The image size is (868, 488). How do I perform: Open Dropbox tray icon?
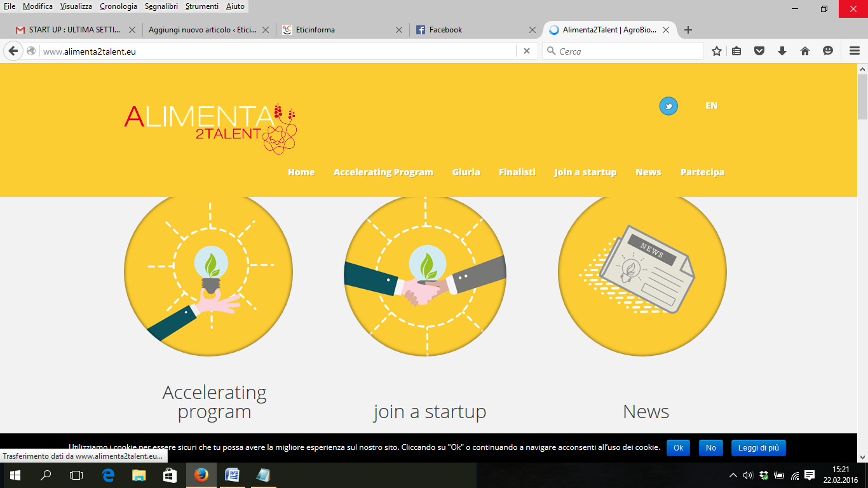click(764, 475)
